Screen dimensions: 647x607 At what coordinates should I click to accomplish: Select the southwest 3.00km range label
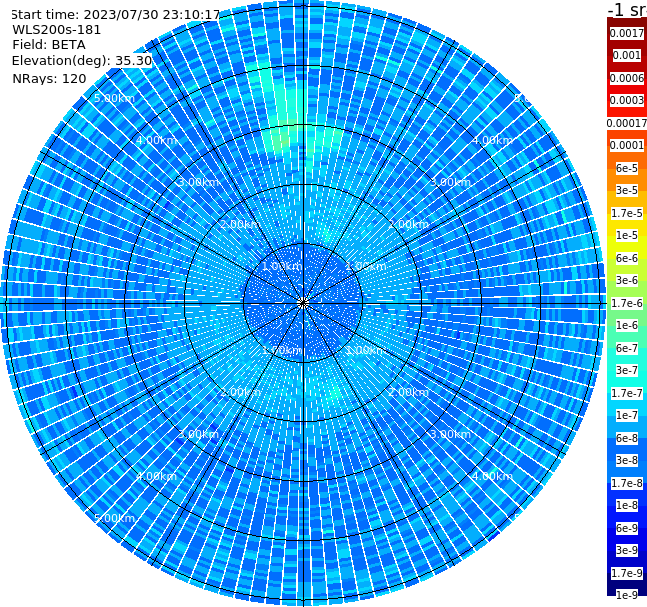tap(198, 434)
